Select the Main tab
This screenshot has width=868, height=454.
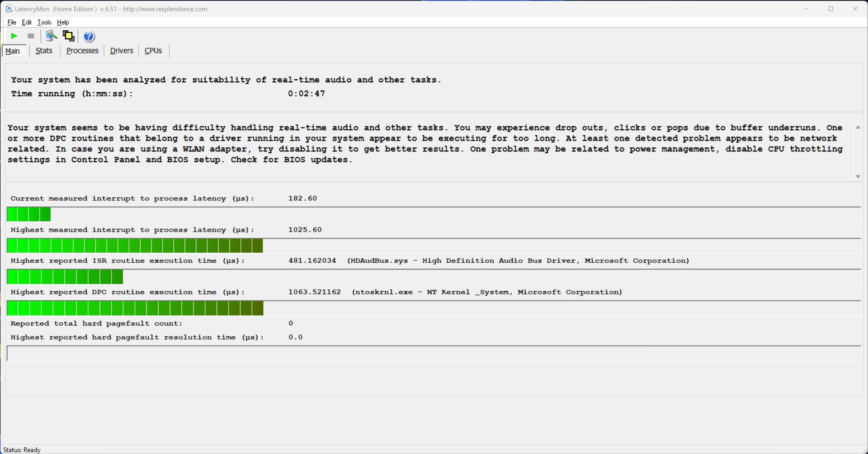[x=13, y=51]
